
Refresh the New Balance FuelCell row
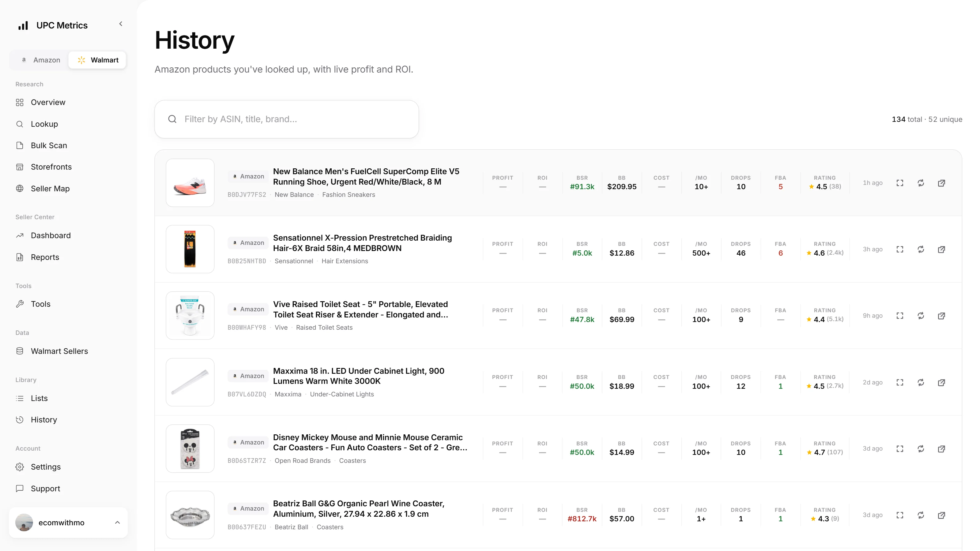[x=921, y=183]
